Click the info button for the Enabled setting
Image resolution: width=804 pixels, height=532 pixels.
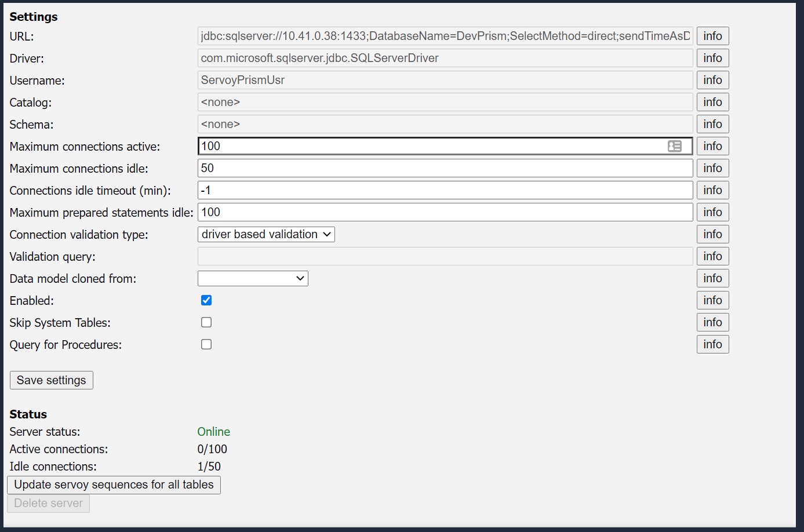coord(712,300)
